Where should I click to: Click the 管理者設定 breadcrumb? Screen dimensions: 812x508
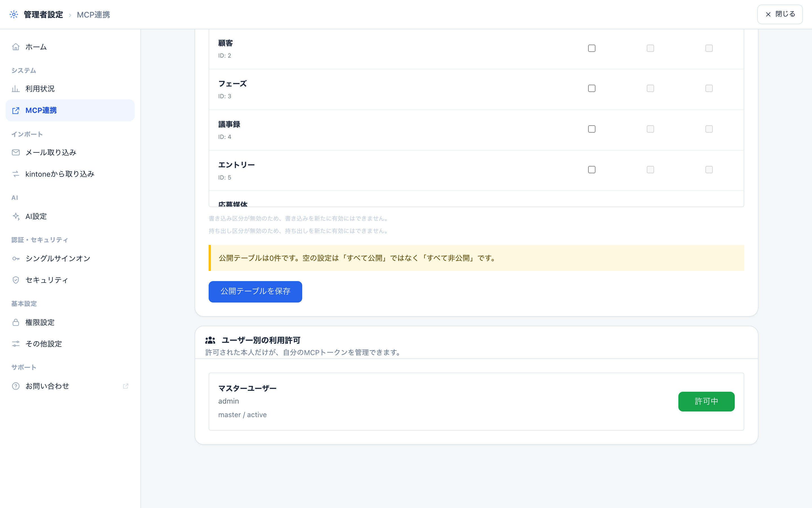pyautogui.click(x=43, y=14)
